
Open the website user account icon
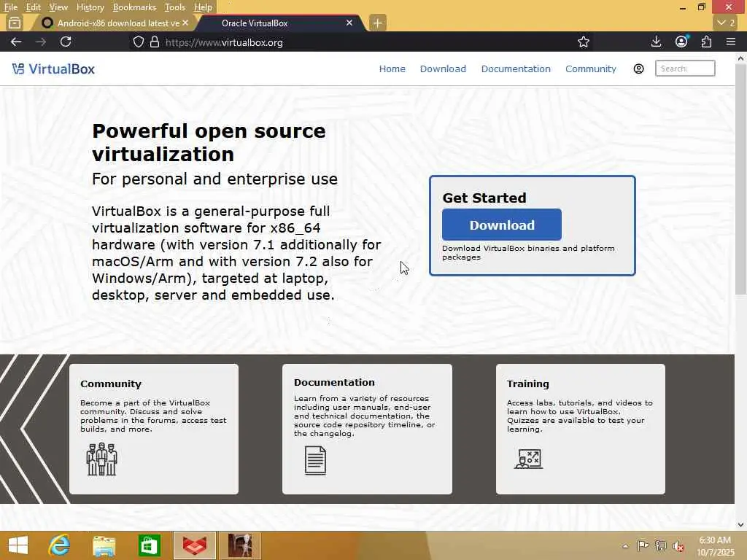(x=638, y=69)
